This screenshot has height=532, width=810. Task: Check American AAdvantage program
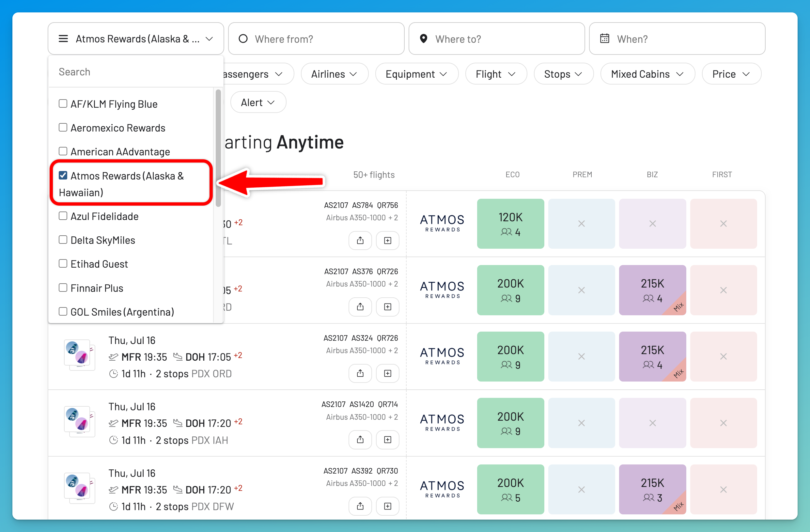coord(63,151)
